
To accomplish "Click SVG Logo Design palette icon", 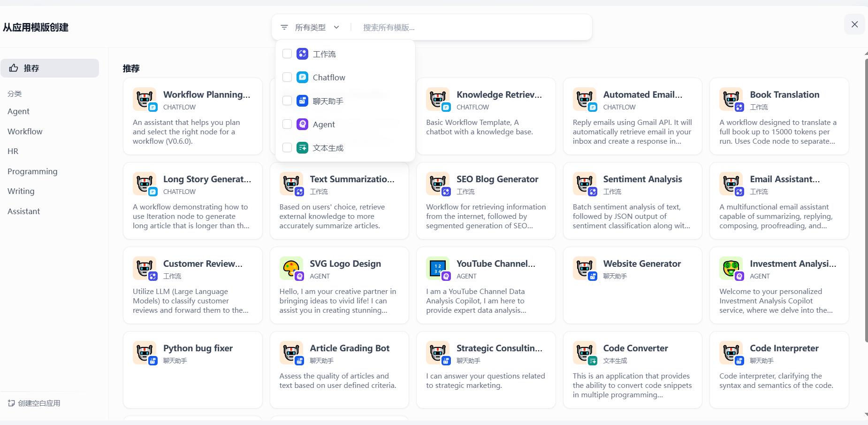I will (291, 268).
